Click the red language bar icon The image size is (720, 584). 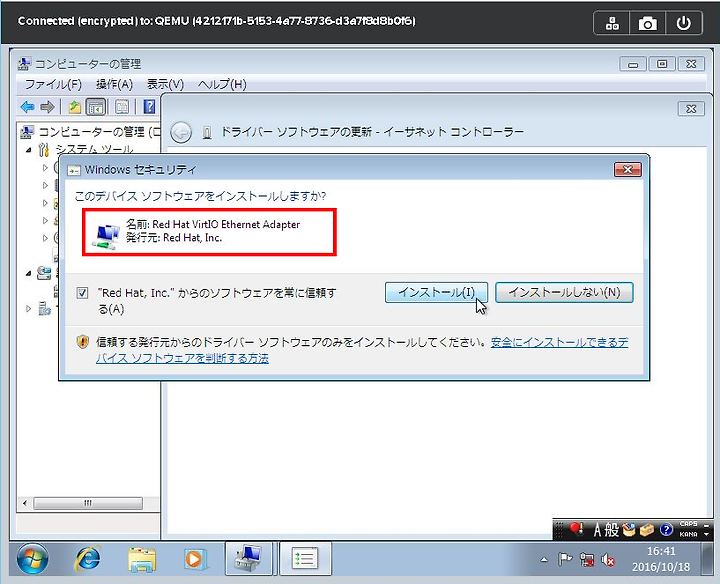click(577, 529)
